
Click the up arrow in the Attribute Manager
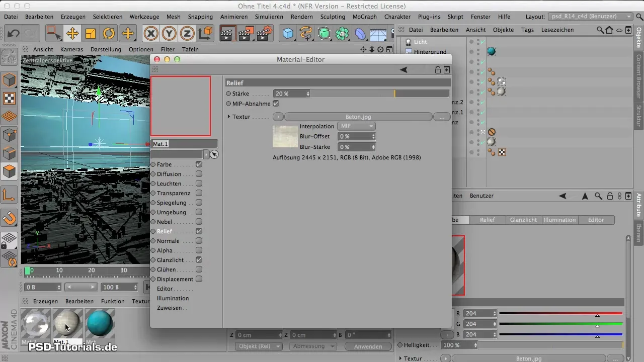click(x=585, y=196)
